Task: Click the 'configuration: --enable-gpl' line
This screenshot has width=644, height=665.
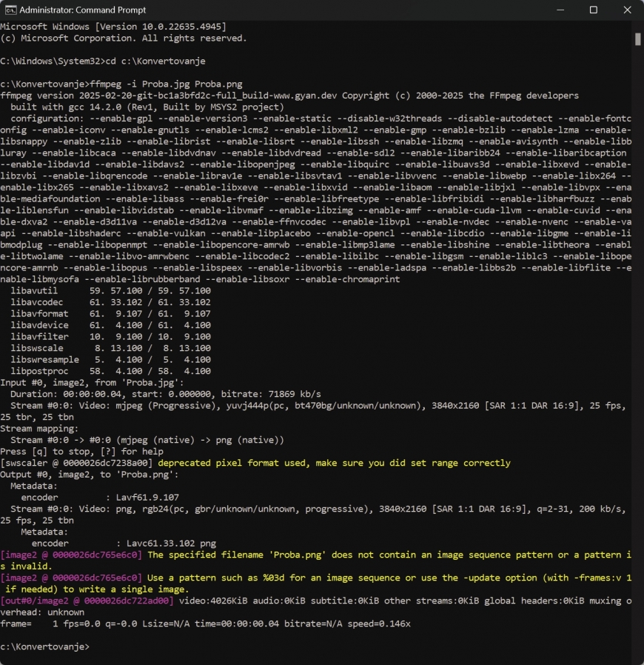Action: pos(321,118)
